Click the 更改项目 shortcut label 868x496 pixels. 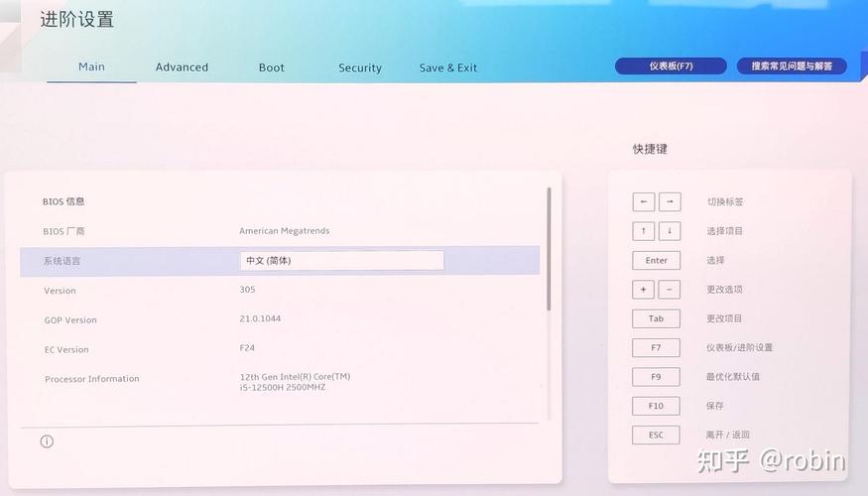tap(724, 318)
